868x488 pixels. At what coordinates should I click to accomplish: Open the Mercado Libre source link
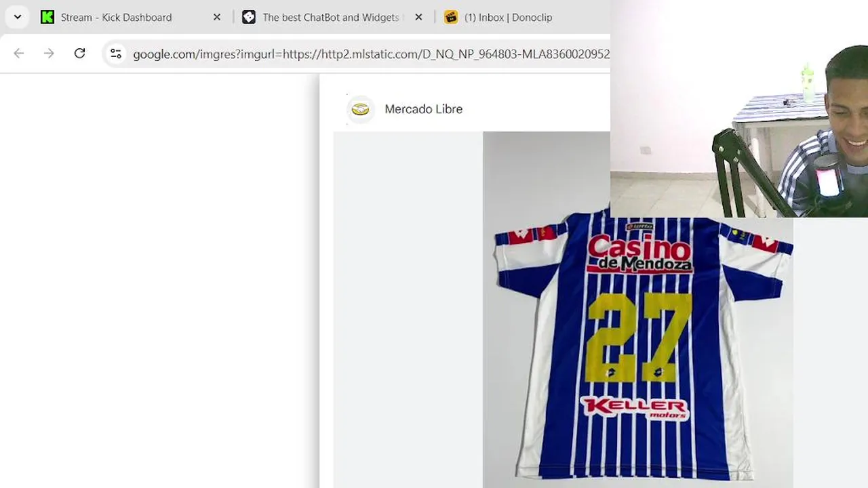pyautogui.click(x=423, y=109)
